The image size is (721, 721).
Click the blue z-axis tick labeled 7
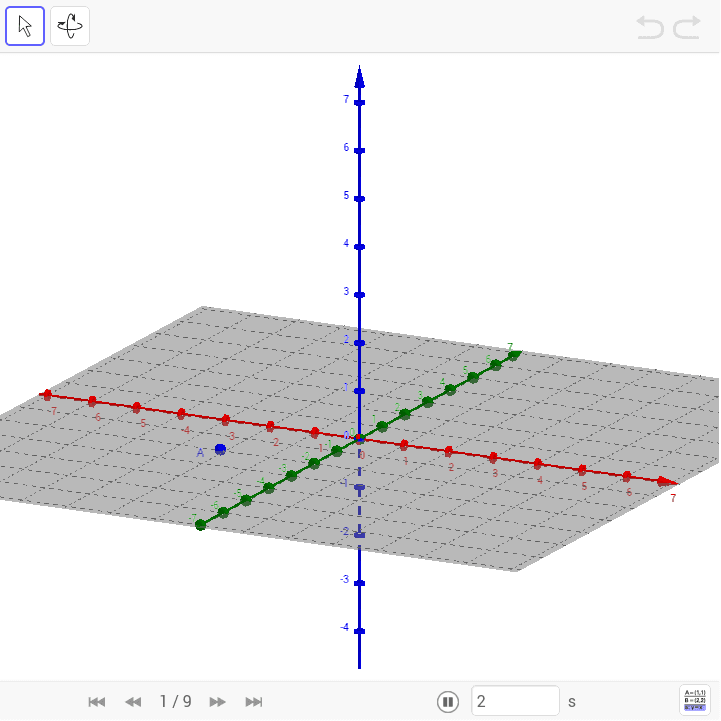coord(360,103)
